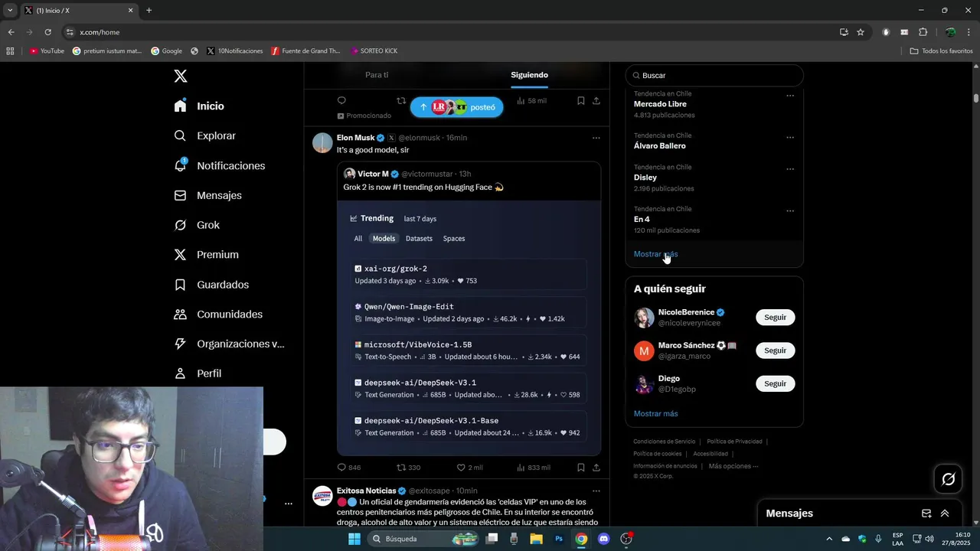Follow Marco Sánchez

775,350
